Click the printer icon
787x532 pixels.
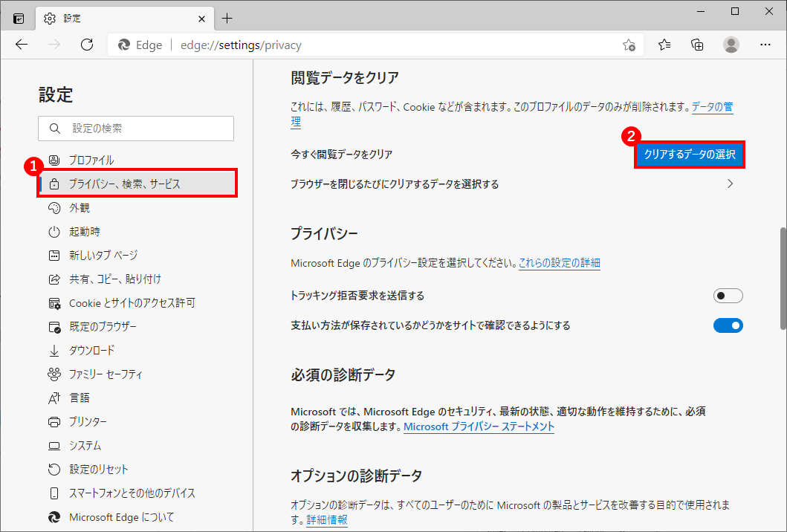point(54,421)
